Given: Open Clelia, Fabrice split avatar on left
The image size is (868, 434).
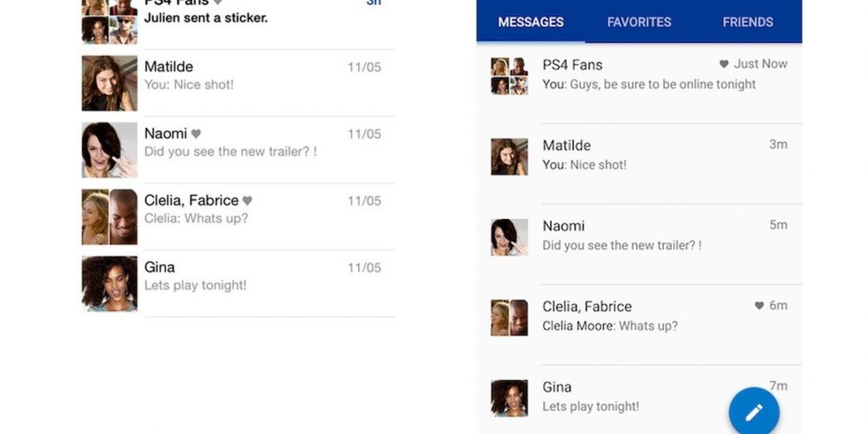Looking at the screenshot, I should pos(109,217).
